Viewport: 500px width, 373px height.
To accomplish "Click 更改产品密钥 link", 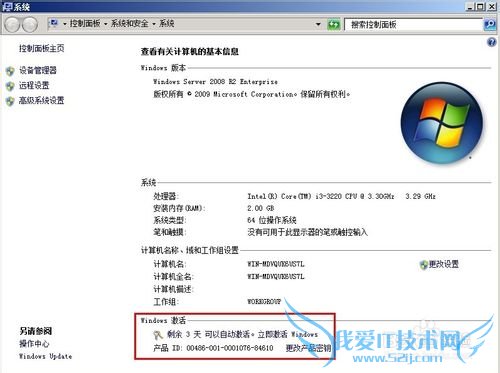I will pyautogui.click(x=308, y=348).
